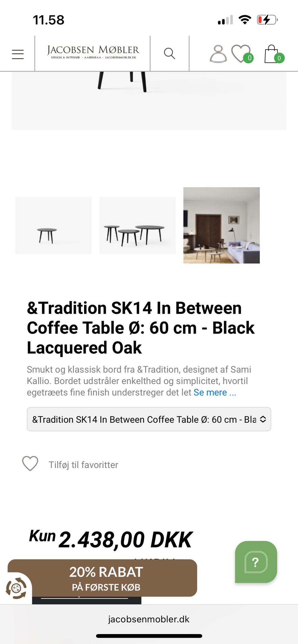Expand description with Se mere link

[x=215, y=392]
